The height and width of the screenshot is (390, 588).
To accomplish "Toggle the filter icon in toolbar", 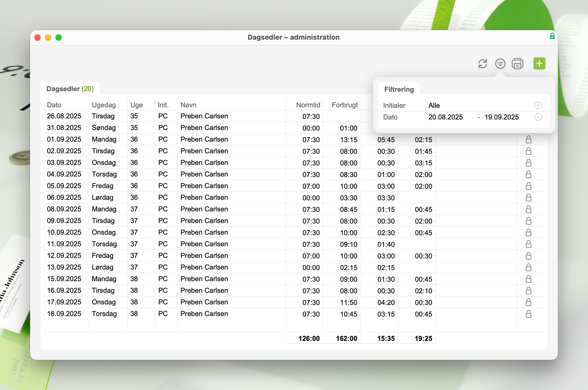I will click(500, 64).
